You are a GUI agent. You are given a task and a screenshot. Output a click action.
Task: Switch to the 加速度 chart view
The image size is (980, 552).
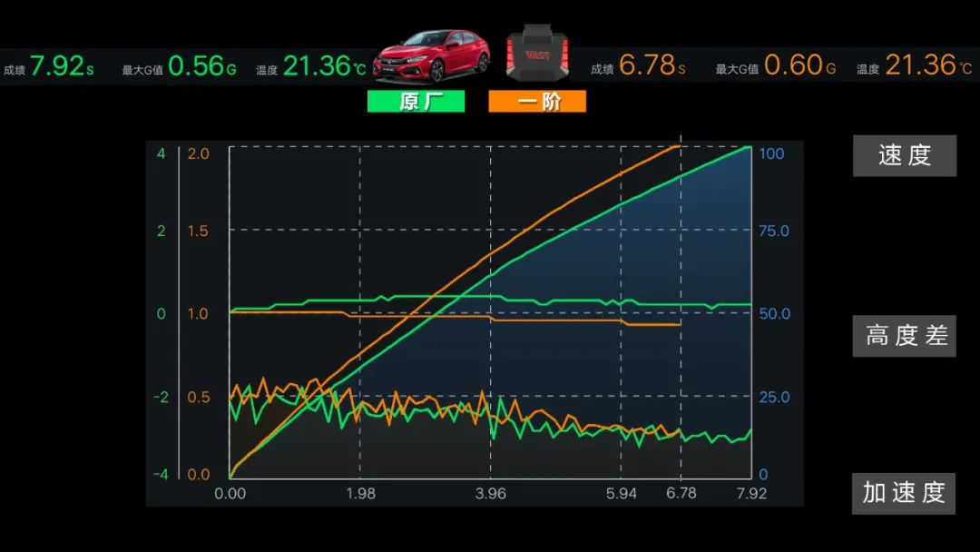coord(904,493)
